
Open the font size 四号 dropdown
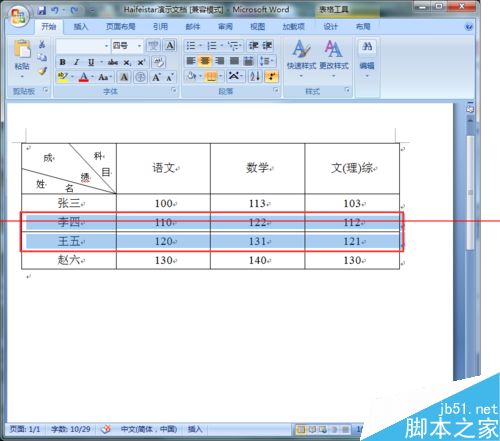tap(139, 46)
